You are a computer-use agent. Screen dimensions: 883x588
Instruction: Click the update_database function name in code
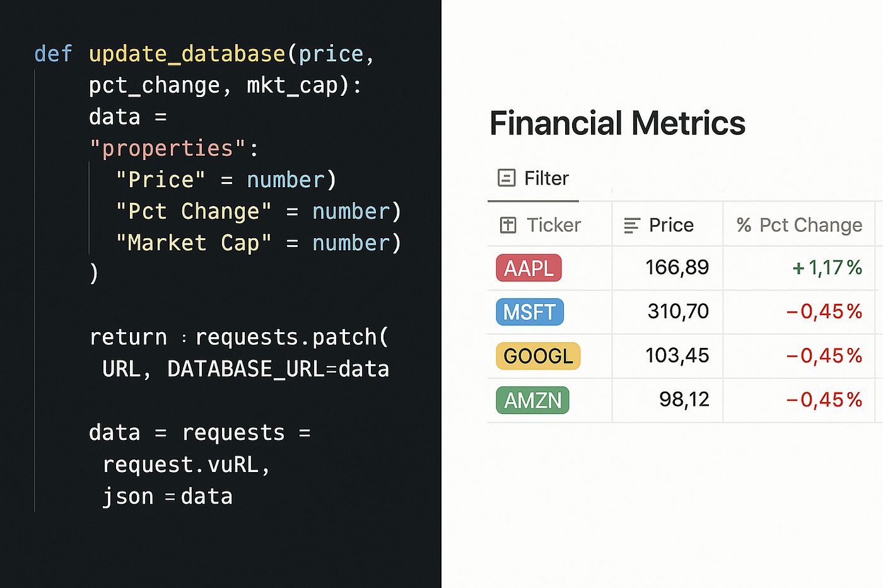pos(187,54)
